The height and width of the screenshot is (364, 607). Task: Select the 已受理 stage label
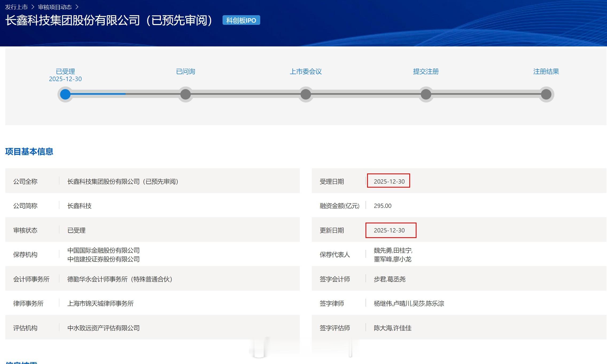65,71
